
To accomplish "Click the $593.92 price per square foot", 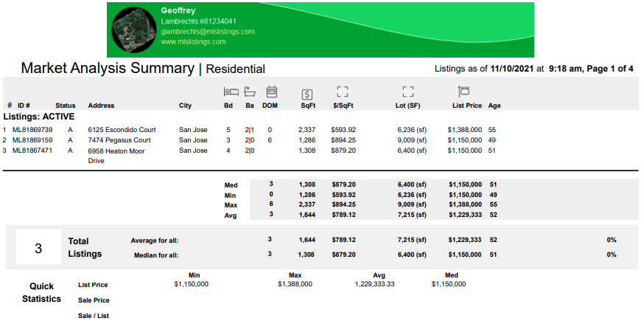I will pos(343,130).
